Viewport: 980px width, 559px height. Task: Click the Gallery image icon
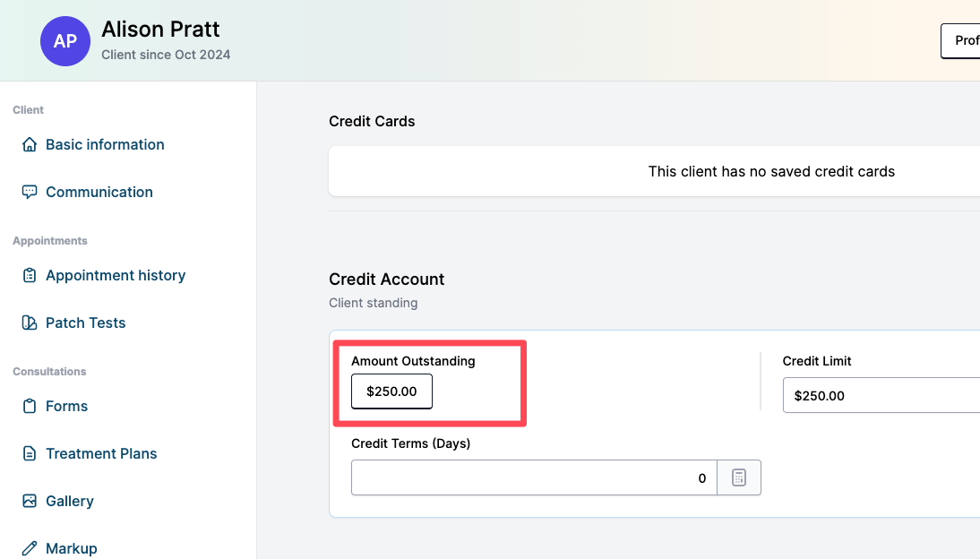[30, 501]
